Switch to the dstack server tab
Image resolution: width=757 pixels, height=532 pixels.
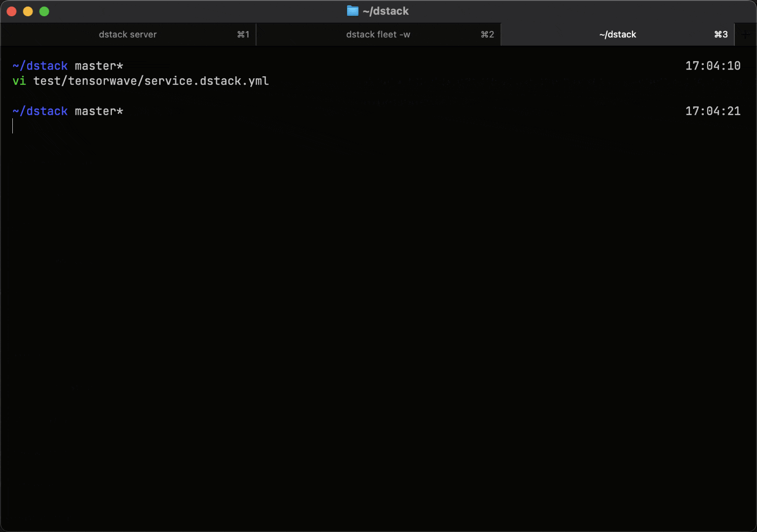pyautogui.click(x=128, y=34)
